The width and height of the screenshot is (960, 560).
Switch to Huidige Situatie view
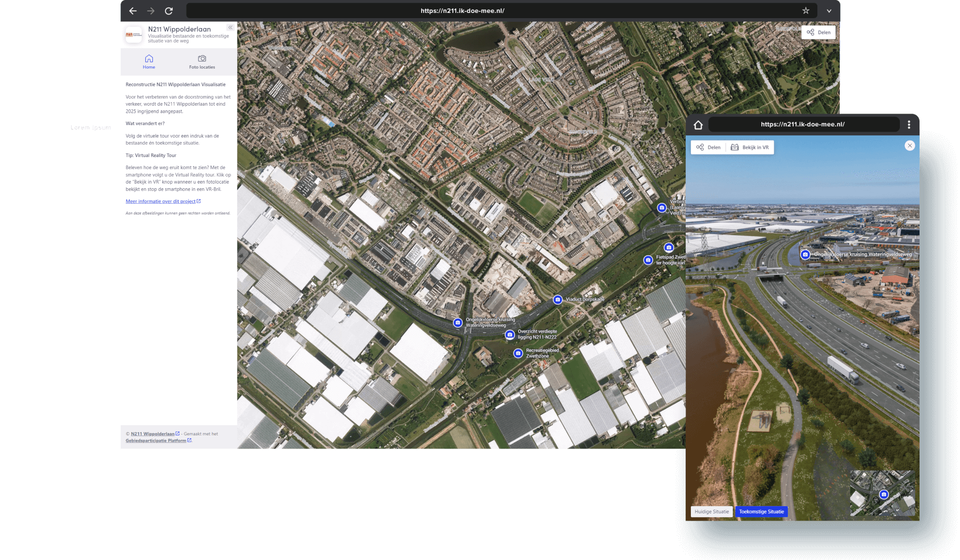[712, 512]
